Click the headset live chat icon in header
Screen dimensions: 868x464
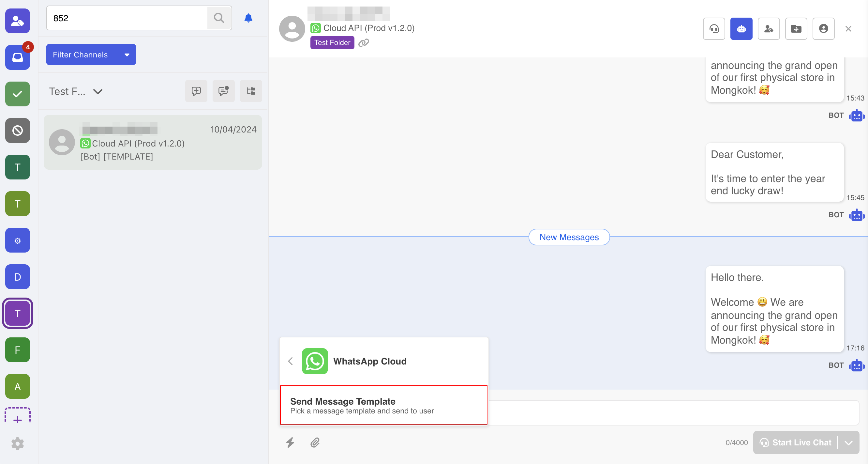pyautogui.click(x=714, y=29)
